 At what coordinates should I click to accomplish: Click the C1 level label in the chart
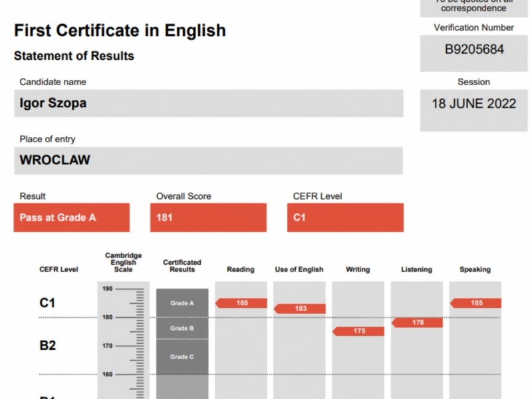[47, 303]
